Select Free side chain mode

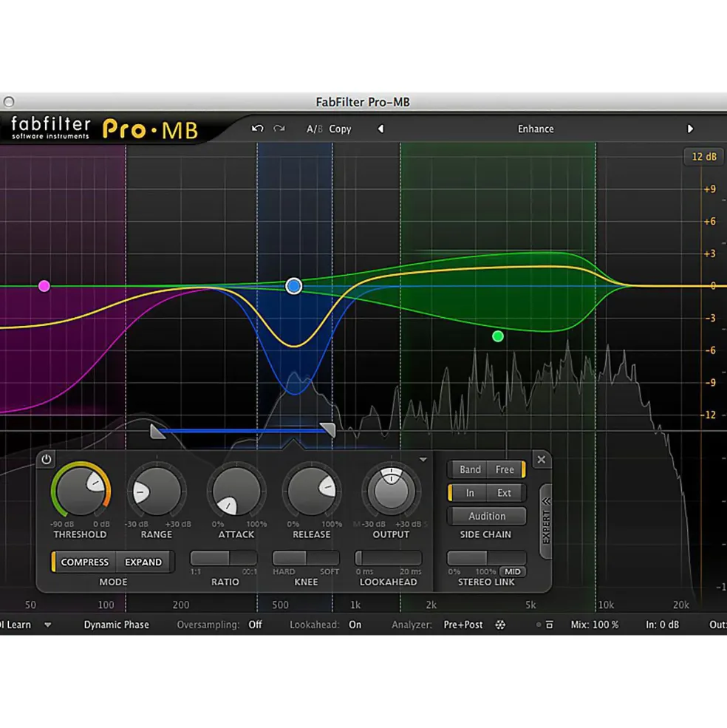505,469
